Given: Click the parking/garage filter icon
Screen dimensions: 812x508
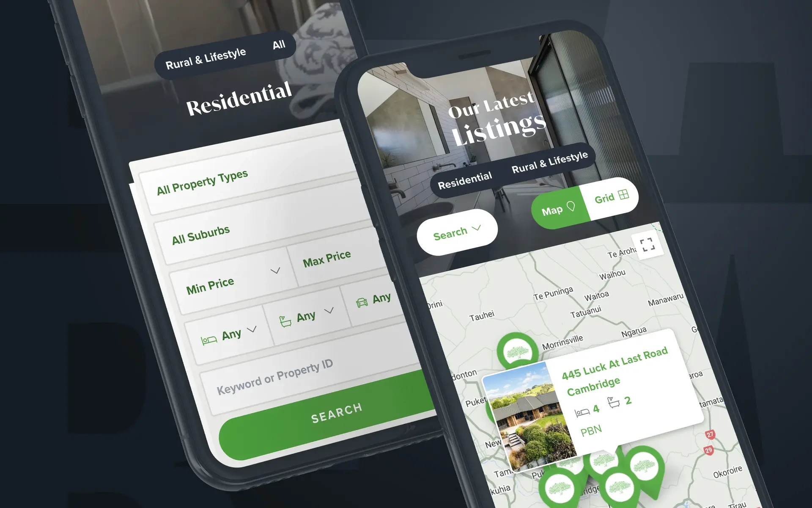Looking at the screenshot, I should (359, 301).
